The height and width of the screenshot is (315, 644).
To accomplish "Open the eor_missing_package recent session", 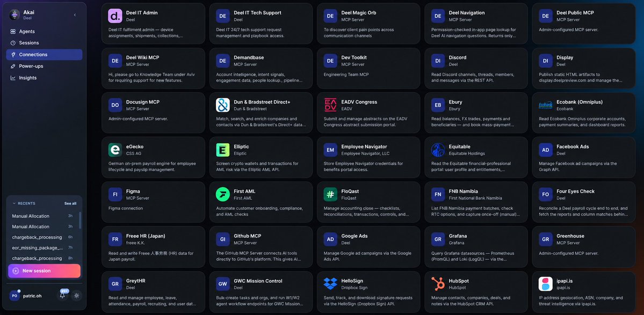I will 43,248.
